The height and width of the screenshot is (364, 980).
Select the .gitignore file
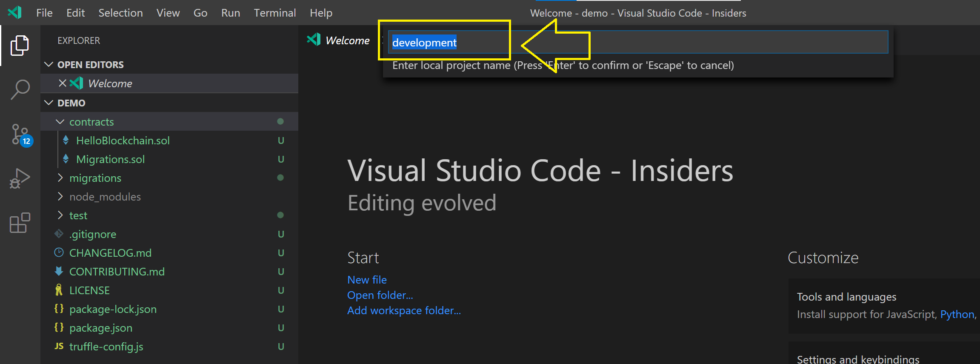click(92, 234)
